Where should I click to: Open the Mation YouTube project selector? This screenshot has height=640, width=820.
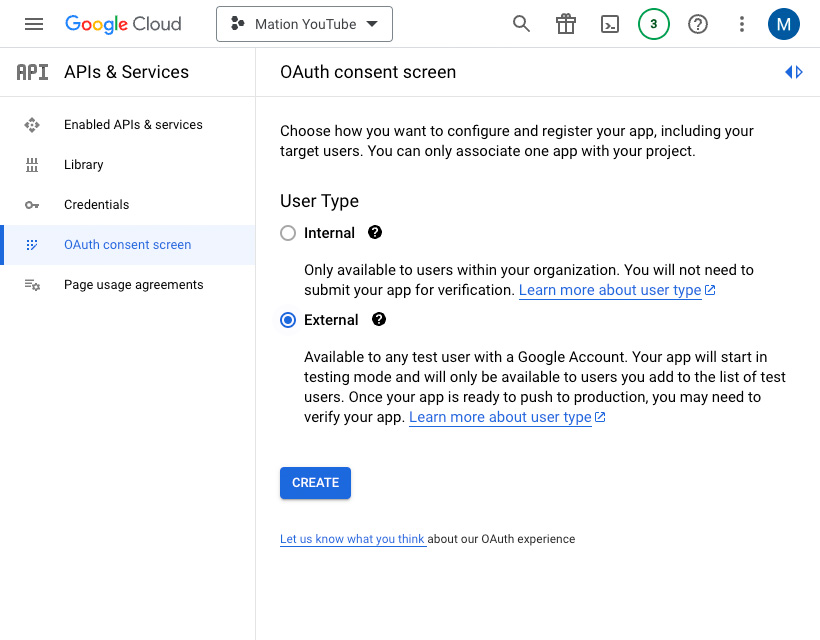(304, 24)
